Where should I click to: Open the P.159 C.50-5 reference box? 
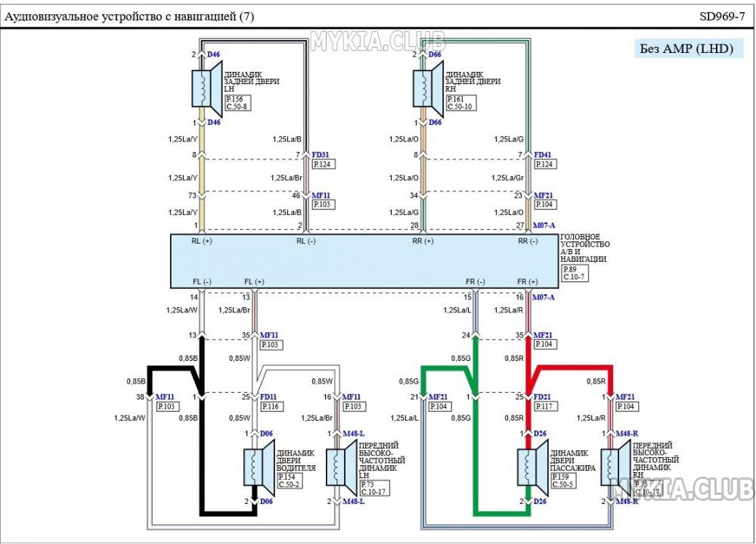tap(563, 480)
